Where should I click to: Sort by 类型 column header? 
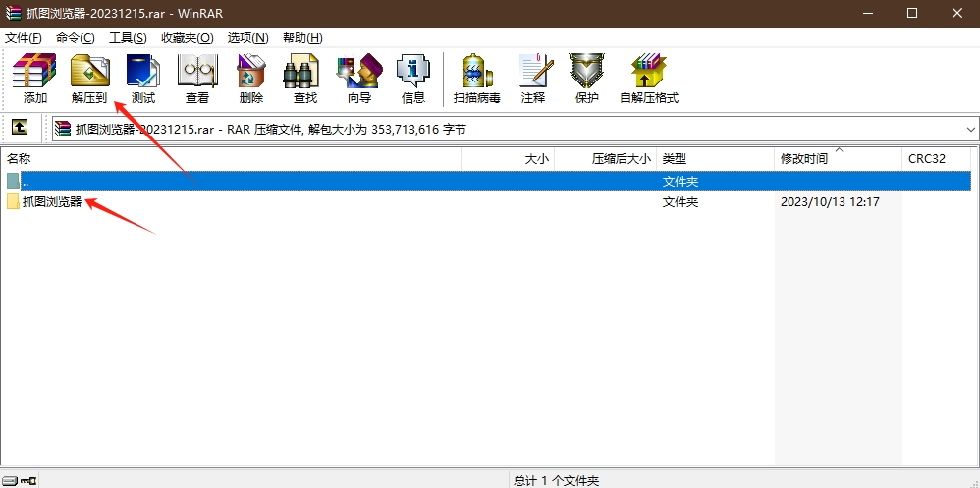point(716,159)
